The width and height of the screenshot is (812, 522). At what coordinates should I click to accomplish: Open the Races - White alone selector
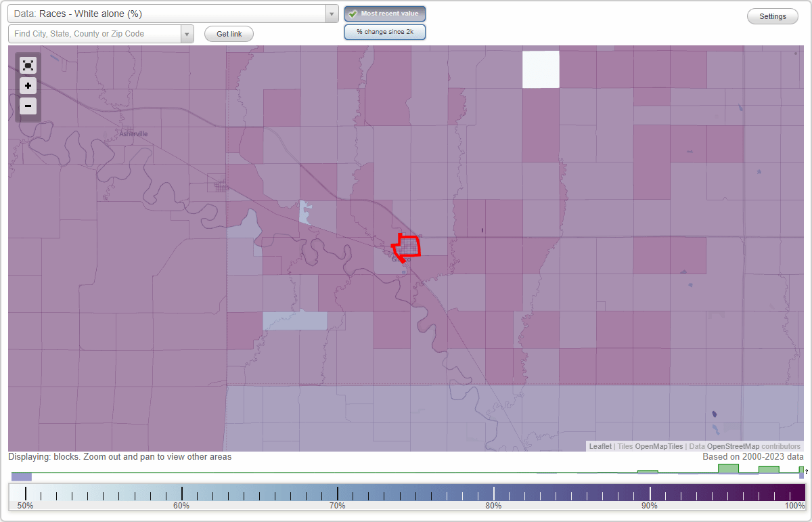point(169,13)
